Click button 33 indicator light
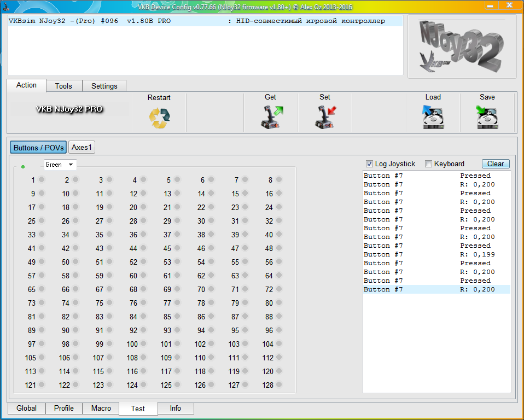Image resolution: width=524 pixels, height=420 pixels. [42, 234]
